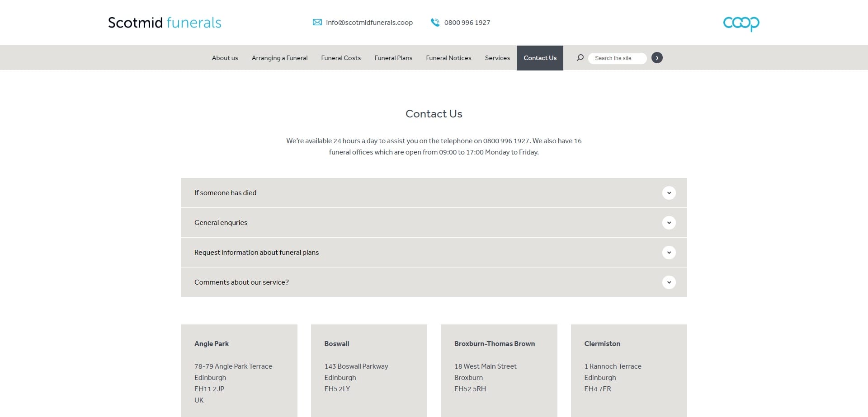Open Services menu item

coord(497,58)
